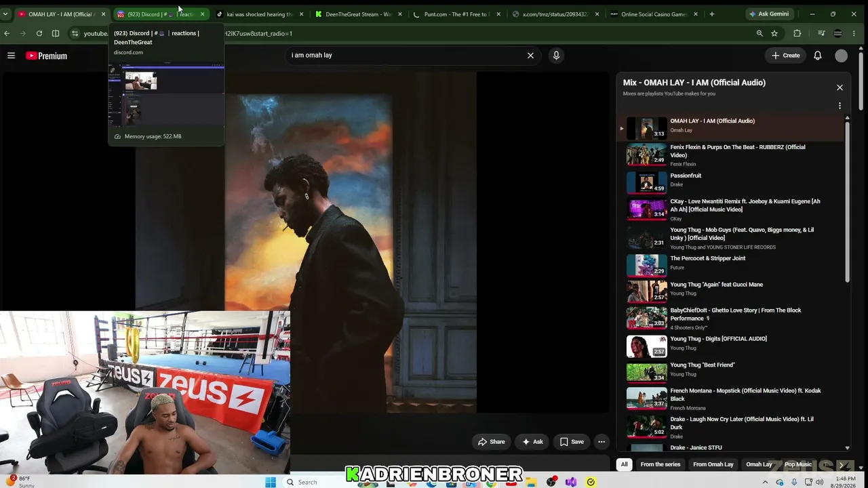
Task: Open Young Thug "Again" feat Gucci Mane
Action: (716, 285)
